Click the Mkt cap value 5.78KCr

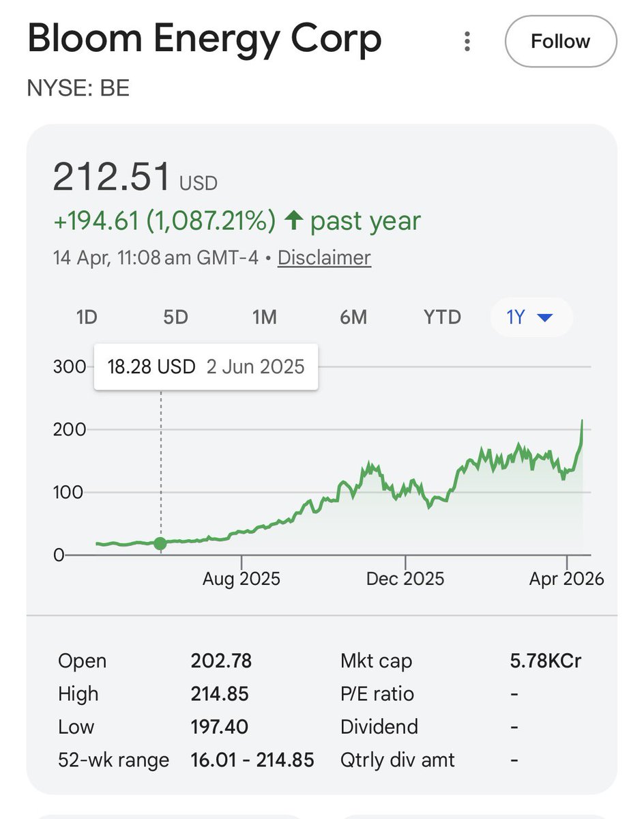(x=546, y=661)
